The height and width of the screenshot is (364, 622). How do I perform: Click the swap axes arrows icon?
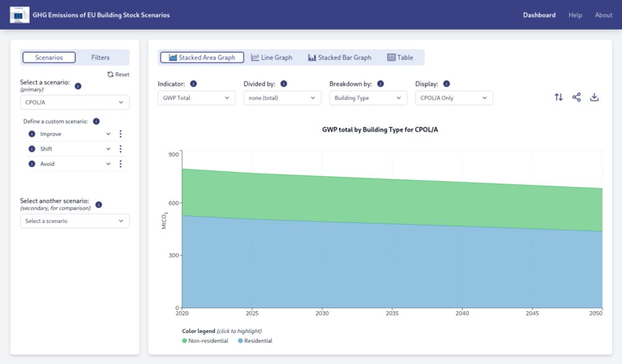pyautogui.click(x=559, y=97)
